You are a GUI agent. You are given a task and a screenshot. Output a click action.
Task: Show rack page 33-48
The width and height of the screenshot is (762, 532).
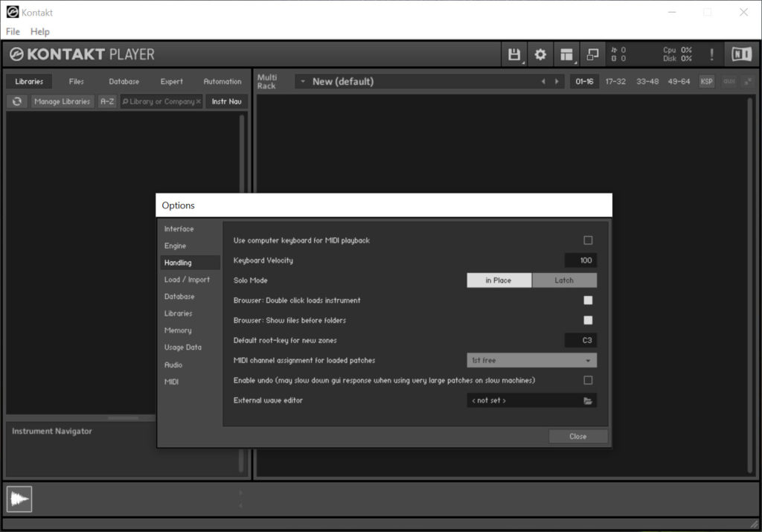coord(647,82)
